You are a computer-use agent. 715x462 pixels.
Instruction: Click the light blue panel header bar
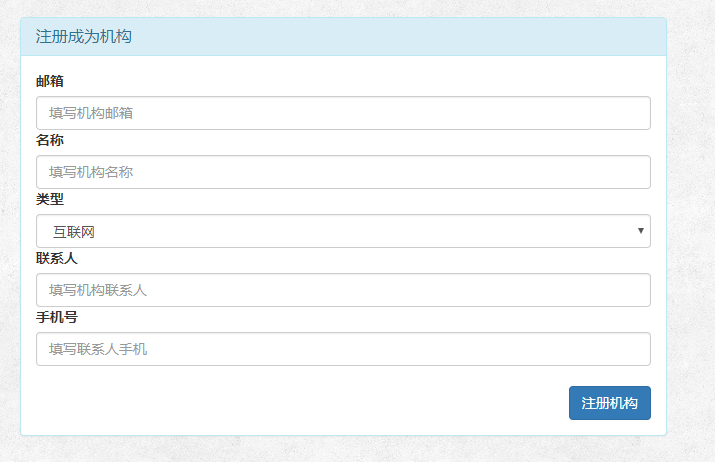point(343,36)
